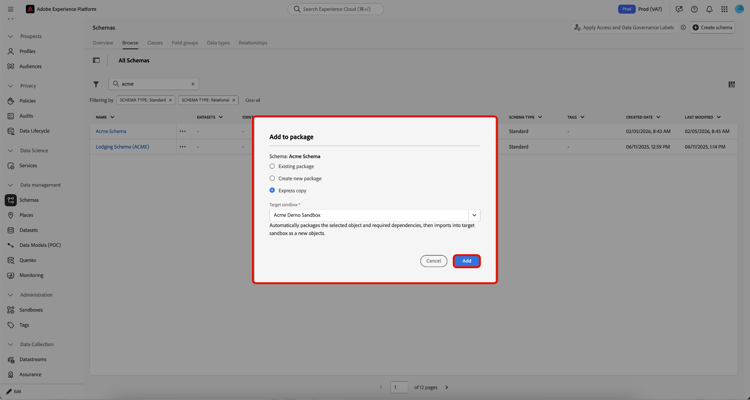Image resolution: width=750 pixels, height=400 pixels.
Task: Remove the SCHEMA TYPE: Standard filter chip
Action: point(170,100)
